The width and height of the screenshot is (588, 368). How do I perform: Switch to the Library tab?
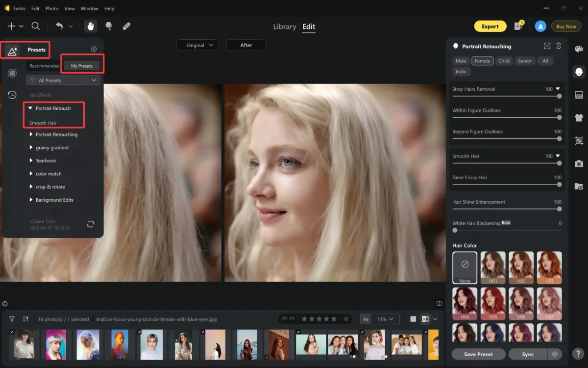(x=285, y=26)
